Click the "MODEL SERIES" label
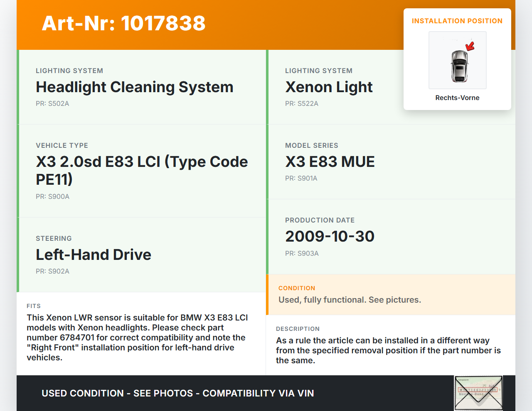Viewport: 532px width, 411px height. (312, 145)
